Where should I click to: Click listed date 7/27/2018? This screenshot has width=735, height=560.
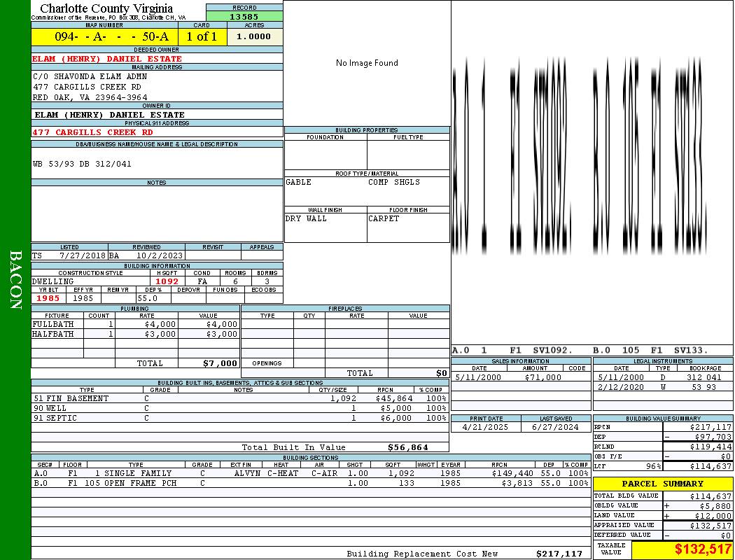point(83,256)
